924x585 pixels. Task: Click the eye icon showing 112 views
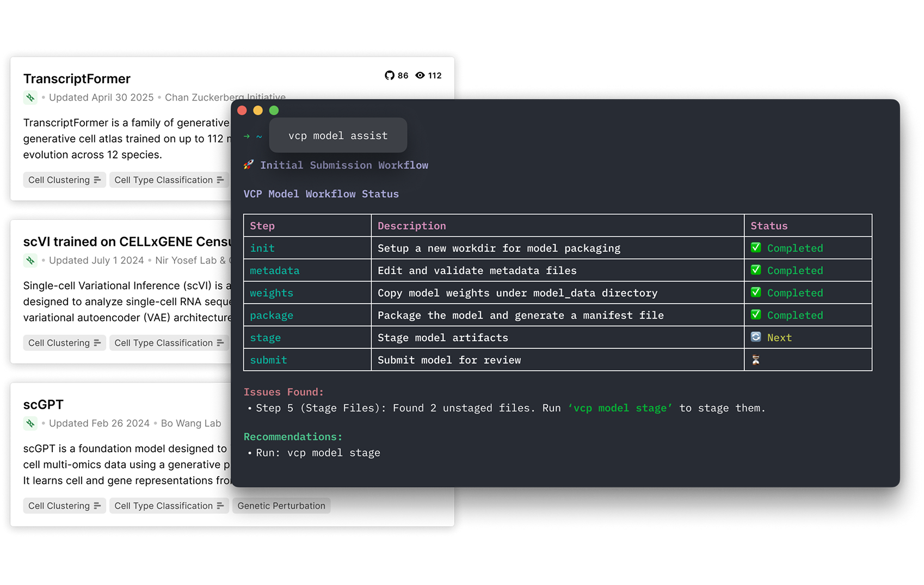419,76
